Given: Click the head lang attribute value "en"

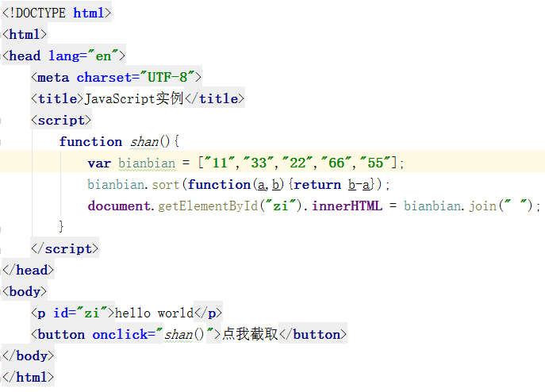Looking at the screenshot, I should (106, 56).
